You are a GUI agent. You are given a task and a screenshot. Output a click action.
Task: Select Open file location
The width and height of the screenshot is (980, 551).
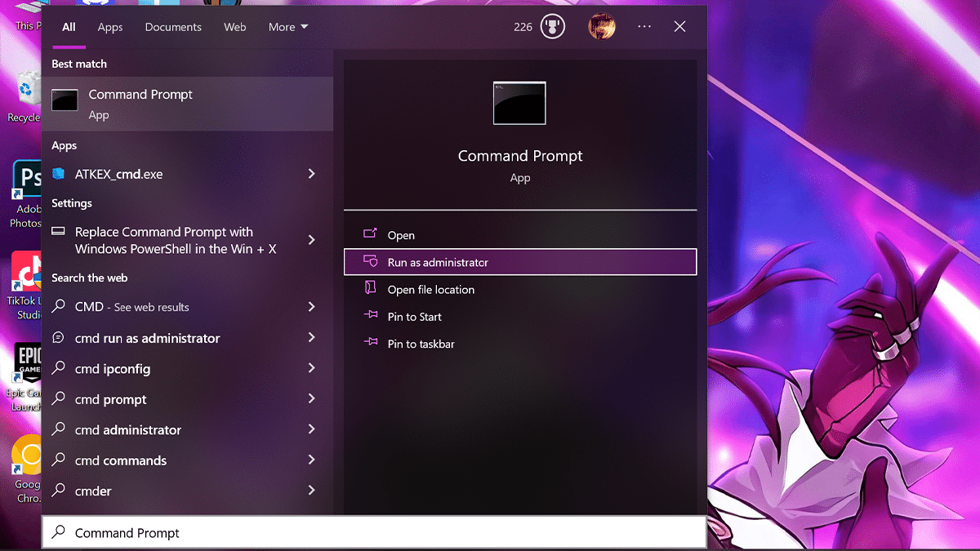[430, 290]
